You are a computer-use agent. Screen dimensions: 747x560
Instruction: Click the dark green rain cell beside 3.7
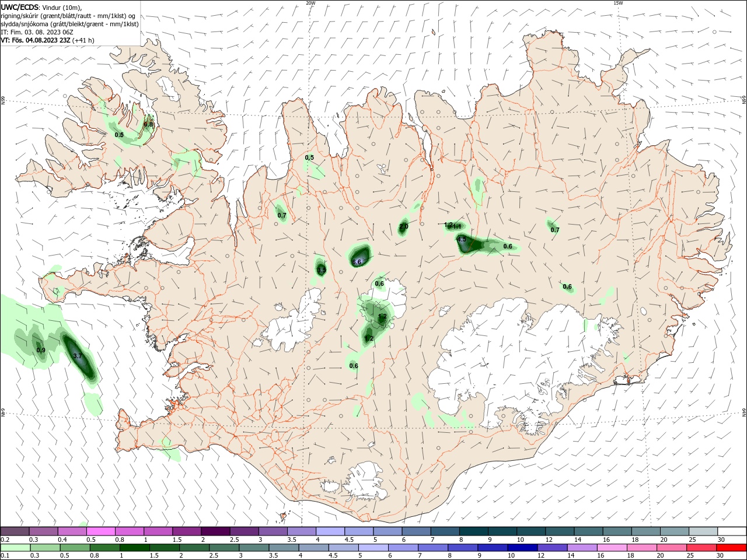click(x=80, y=356)
